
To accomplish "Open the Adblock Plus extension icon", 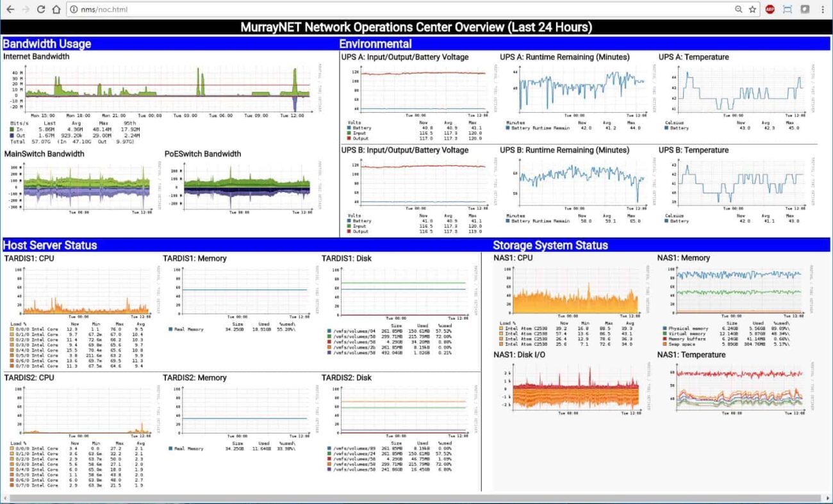I will coord(770,10).
